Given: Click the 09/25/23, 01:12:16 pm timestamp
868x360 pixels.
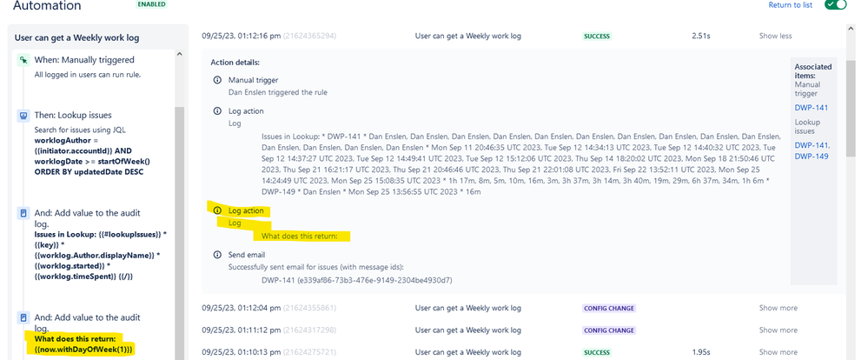Looking at the screenshot, I should click(242, 36).
